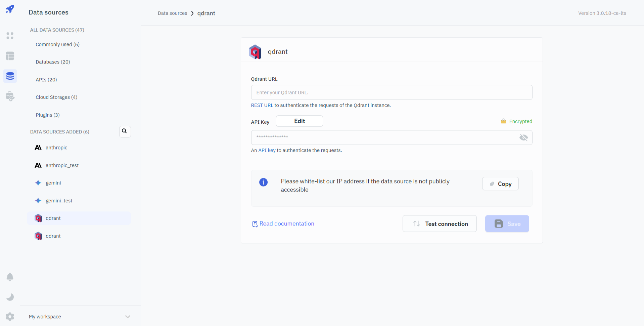Click the data sources stack icon
This screenshot has width=644, height=326.
pyautogui.click(x=10, y=76)
